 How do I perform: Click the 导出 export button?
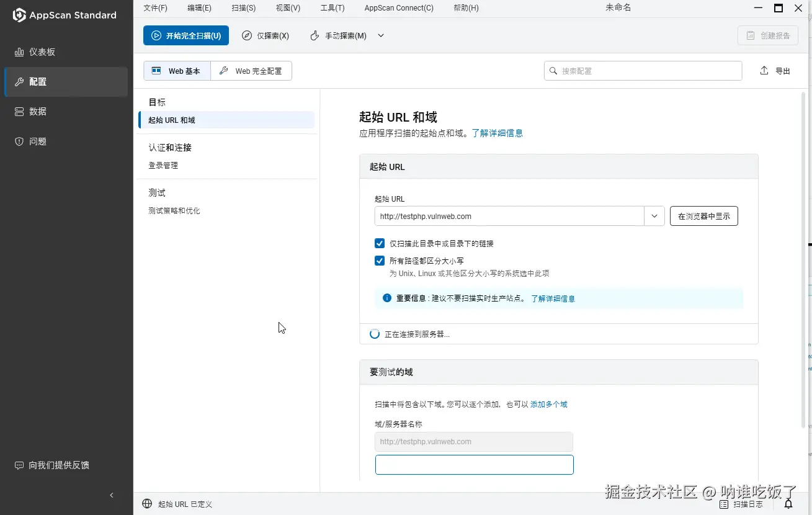pos(775,71)
